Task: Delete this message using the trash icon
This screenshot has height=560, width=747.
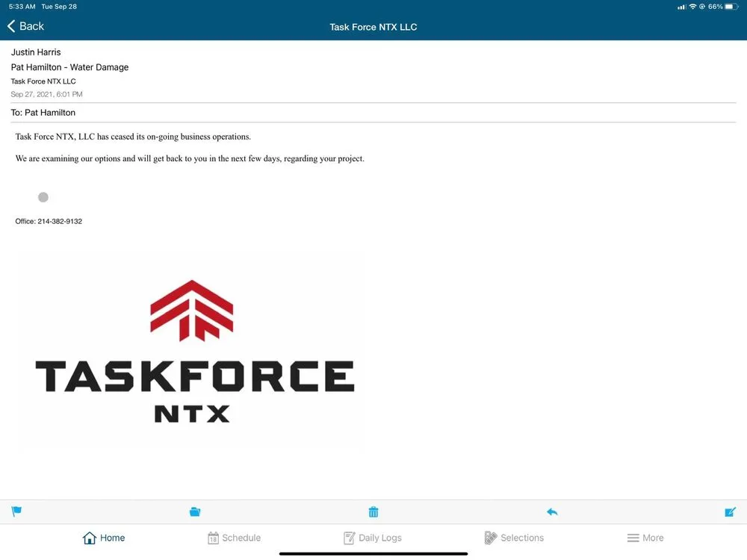Action: point(373,511)
